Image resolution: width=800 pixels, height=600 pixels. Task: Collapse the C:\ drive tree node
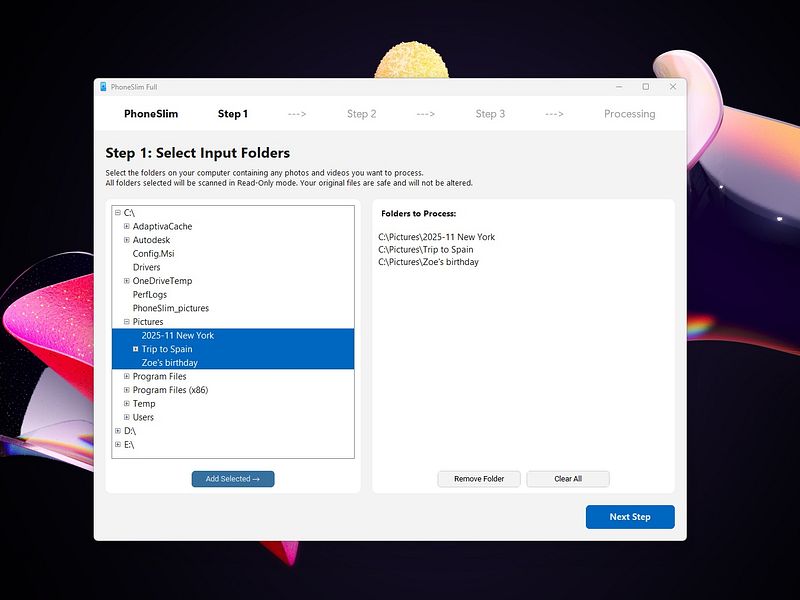[x=118, y=213]
